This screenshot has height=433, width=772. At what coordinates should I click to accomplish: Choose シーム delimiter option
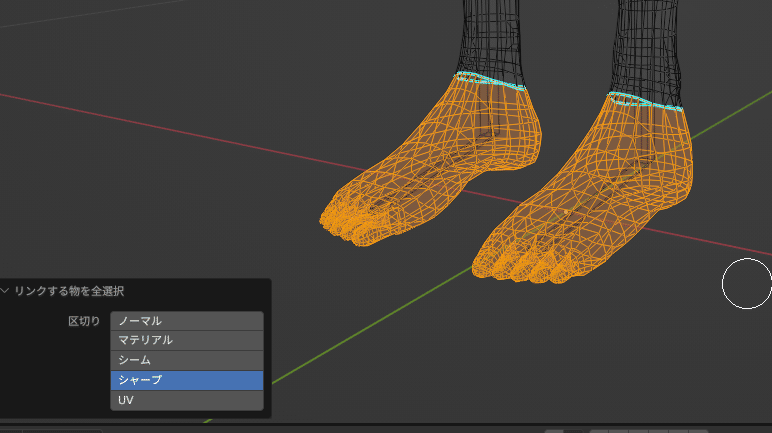[x=187, y=361]
